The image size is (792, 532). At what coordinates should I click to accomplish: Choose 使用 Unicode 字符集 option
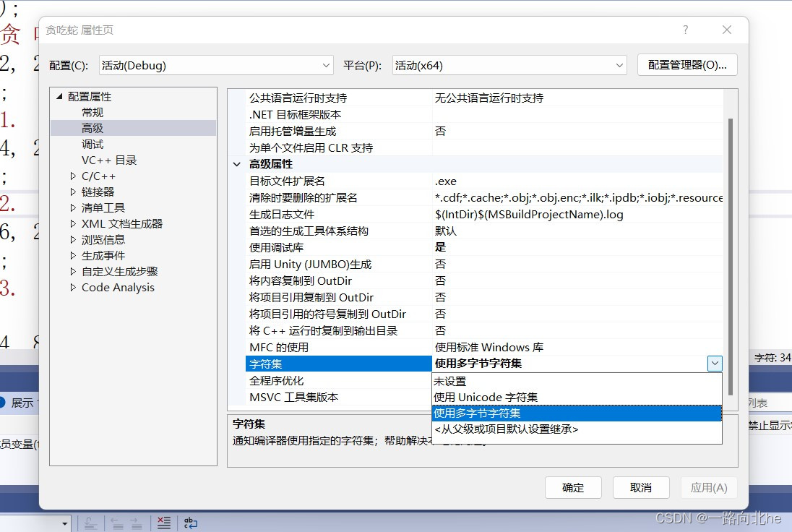point(577,397)
